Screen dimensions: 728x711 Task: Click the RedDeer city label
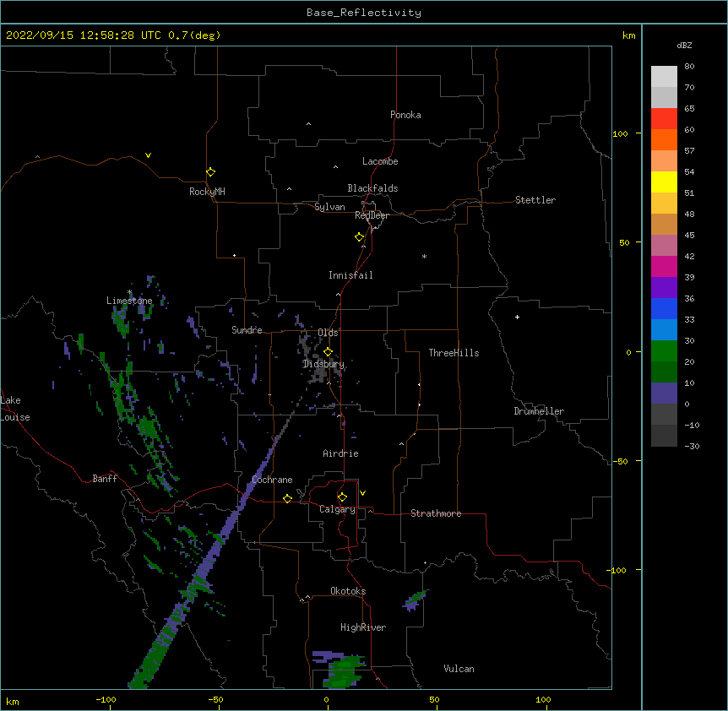372,215
